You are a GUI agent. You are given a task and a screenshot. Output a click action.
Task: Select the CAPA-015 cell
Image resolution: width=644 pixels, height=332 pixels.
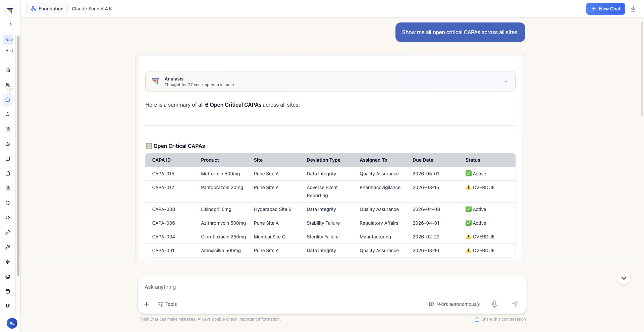163,174
